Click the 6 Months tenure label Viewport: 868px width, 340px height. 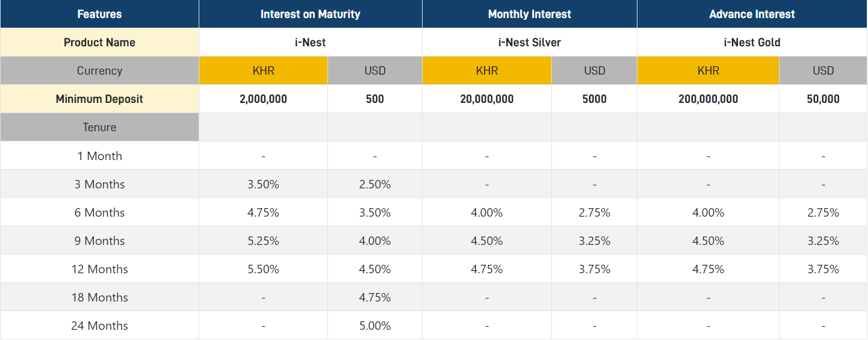pos(99,212)
